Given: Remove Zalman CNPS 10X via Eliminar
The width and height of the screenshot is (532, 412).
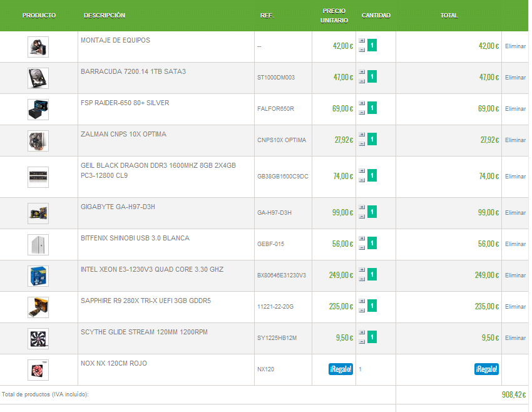Looking at the screenshot, I should click(x=515, y=140).
